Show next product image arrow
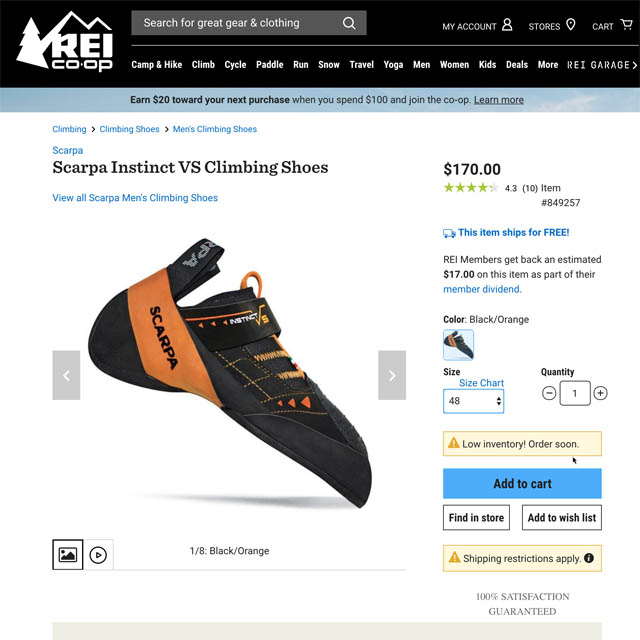Viewport: 640px width, 640px height. pos(392,375)
